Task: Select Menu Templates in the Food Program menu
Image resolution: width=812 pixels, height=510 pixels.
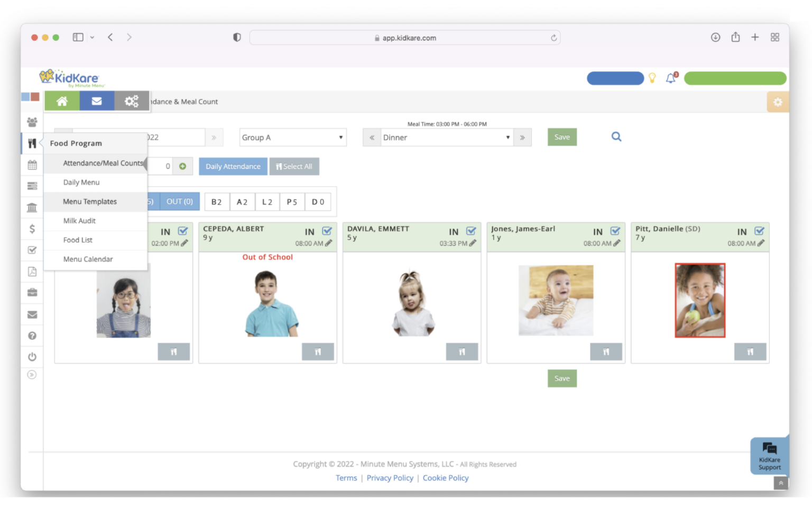Action: point(89,201)
